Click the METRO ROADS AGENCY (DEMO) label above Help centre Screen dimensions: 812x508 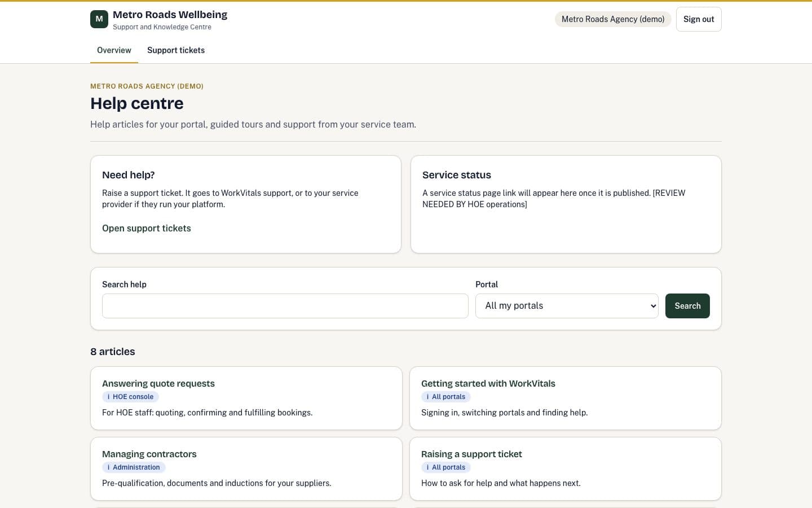(x=147, y=86)
